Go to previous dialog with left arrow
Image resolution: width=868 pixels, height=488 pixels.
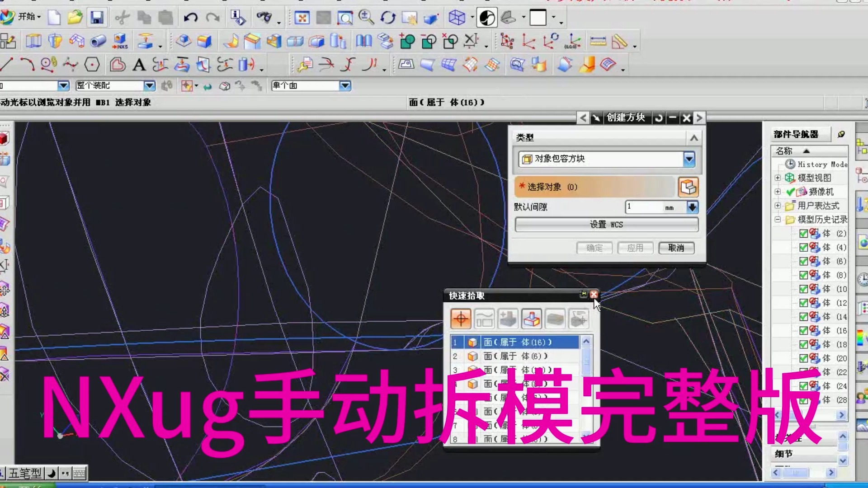[x=583, y=118]
